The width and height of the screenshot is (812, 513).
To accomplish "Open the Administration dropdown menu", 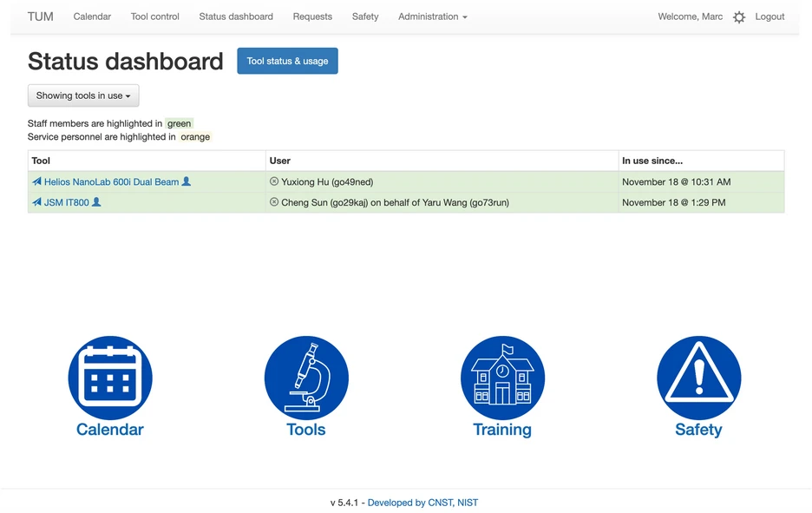I will 432,16.
